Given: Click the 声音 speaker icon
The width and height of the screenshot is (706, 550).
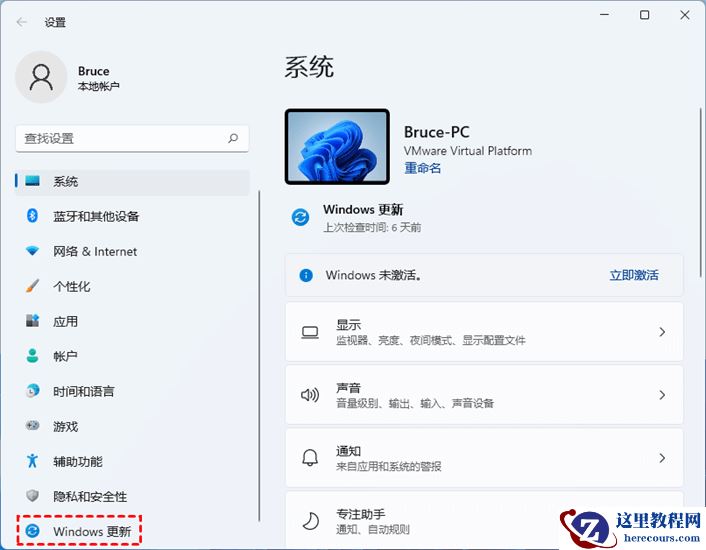Looking at the screenshot, I should click(x=310, y=395).
